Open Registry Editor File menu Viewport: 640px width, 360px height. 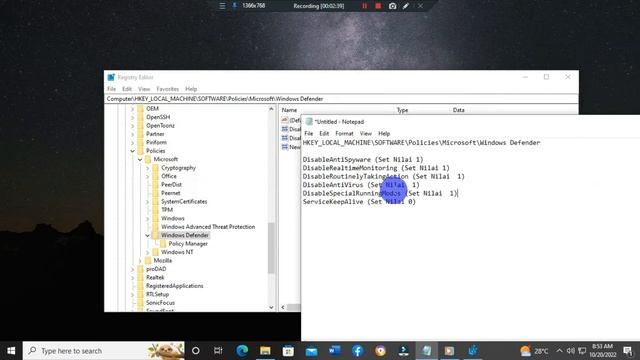(111, 89)
